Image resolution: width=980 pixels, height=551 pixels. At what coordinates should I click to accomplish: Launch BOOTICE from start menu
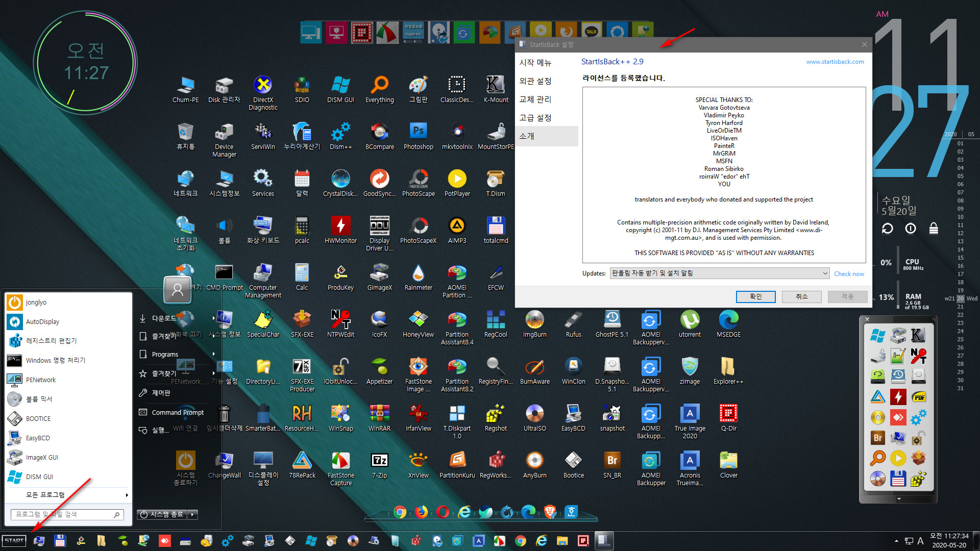coord(68,419)
